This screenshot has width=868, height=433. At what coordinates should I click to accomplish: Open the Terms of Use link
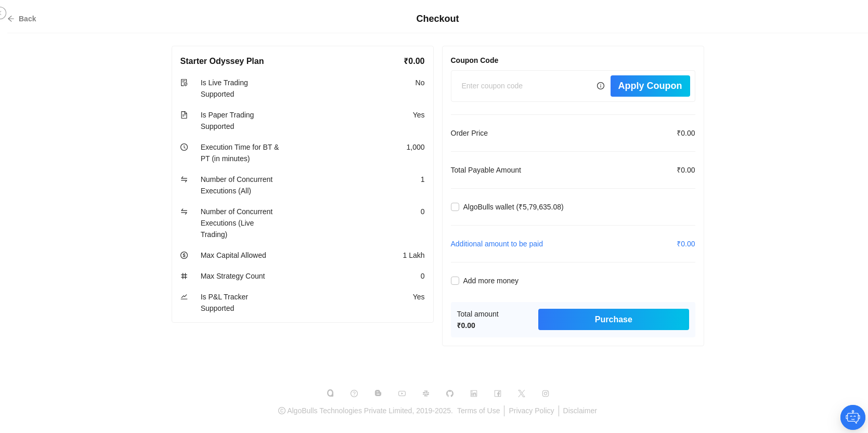[x=478, y=411]
